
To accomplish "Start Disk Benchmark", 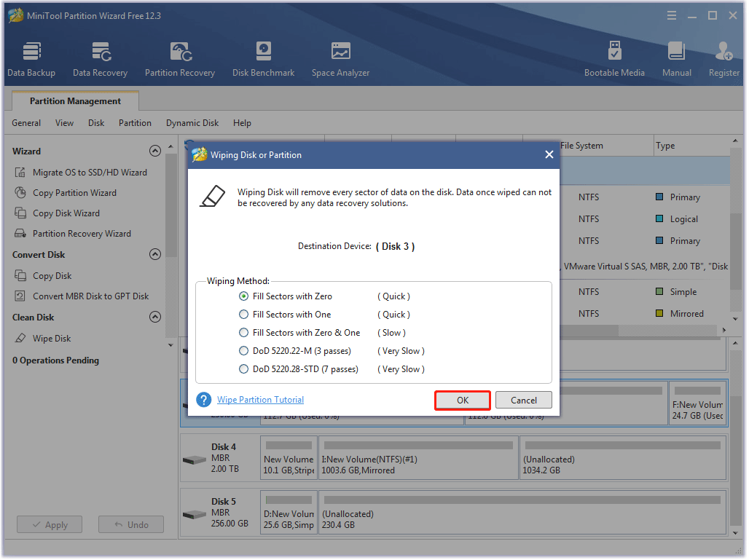I will pos(263,58).
